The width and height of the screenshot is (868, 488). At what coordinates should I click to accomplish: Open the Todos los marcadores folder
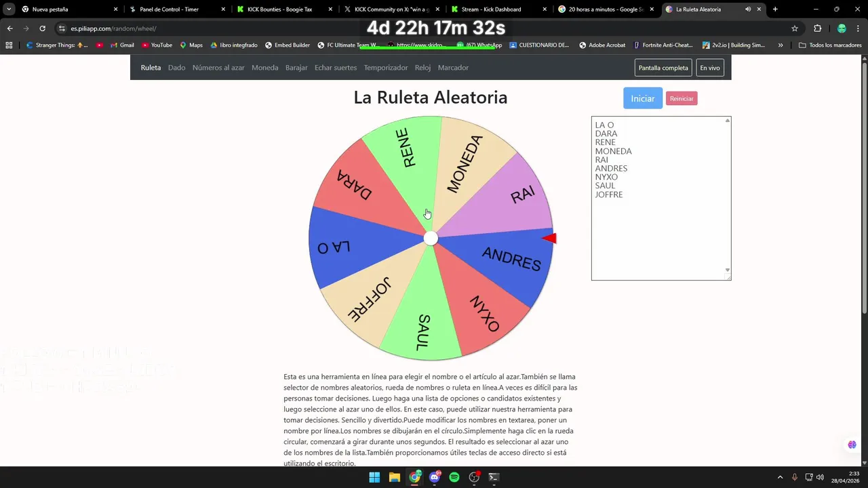coord(830,45)
